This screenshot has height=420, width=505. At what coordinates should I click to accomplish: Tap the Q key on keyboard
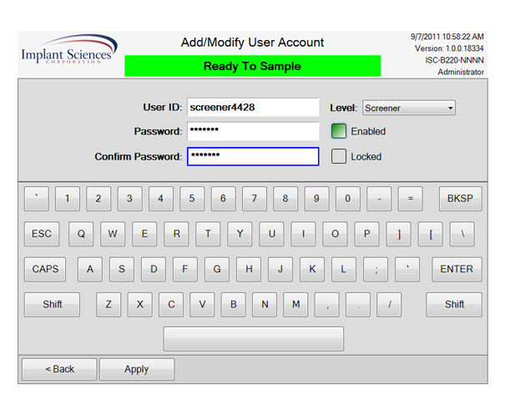pyautogui.click(x=81, y=235)
